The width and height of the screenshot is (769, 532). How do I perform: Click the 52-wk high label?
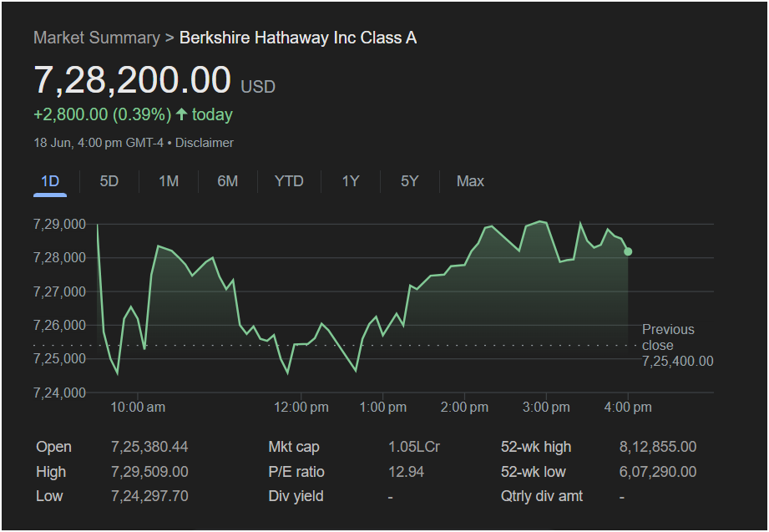click(x=536, y=447)
